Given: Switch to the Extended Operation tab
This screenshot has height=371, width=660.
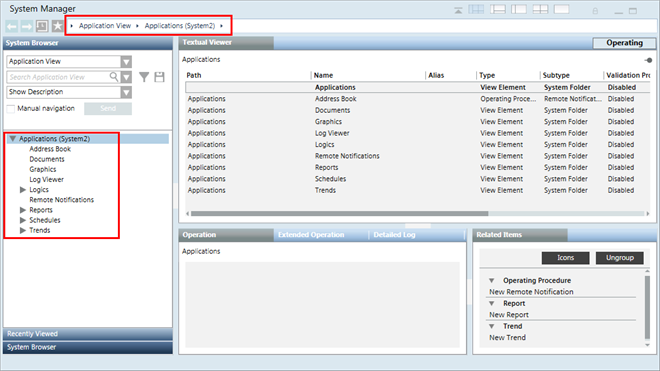Looking at the screenshot, I should click(x=311, y=235).
